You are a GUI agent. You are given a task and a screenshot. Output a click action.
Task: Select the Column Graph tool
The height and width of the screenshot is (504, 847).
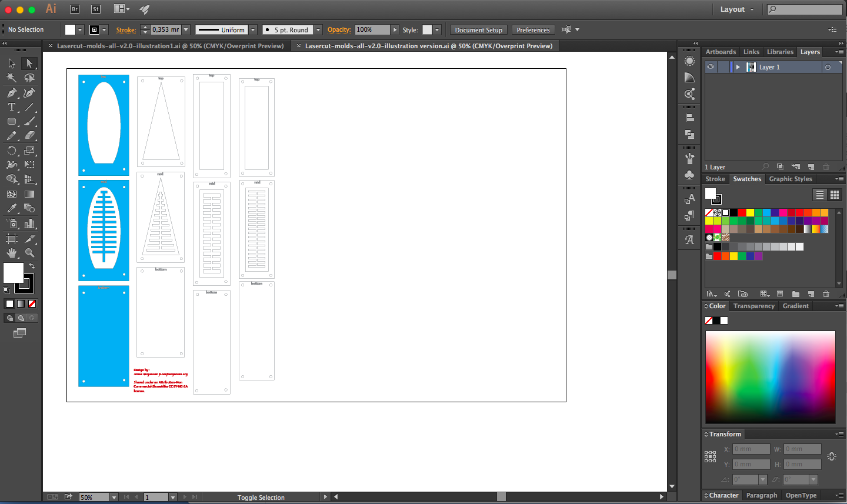29,223
